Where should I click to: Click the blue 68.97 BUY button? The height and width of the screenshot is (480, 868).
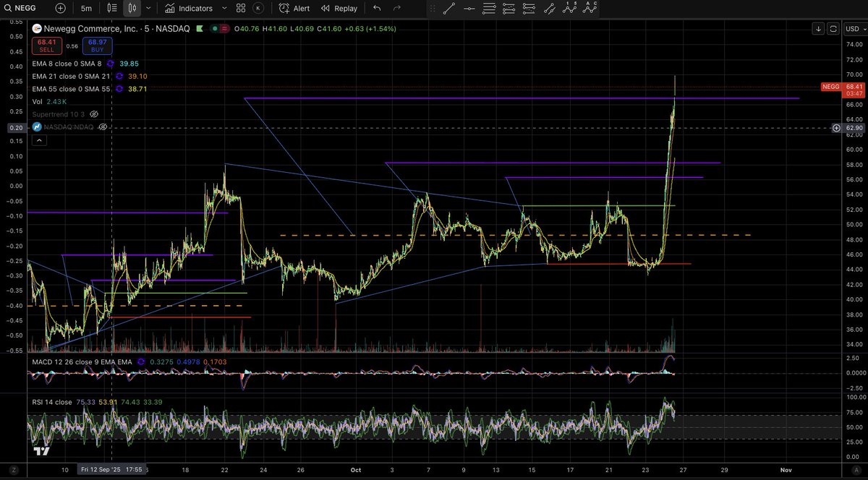(x=96, y=46)
